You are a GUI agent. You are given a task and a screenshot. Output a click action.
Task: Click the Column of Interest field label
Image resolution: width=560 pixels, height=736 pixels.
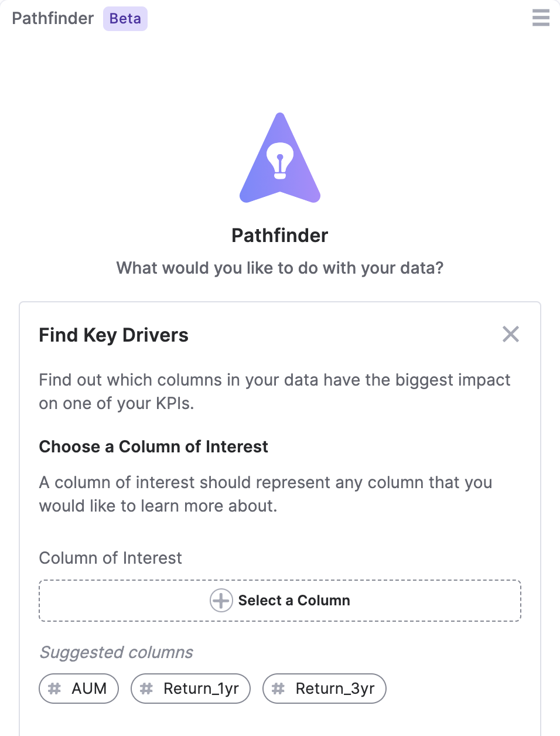(x=111, y=558)
